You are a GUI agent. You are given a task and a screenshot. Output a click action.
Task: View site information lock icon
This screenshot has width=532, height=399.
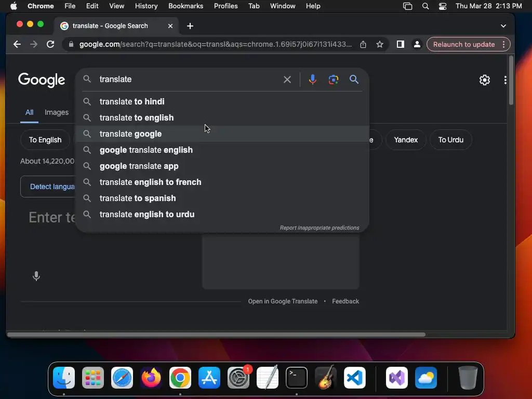pyautogui.click(x=71, y=44)
